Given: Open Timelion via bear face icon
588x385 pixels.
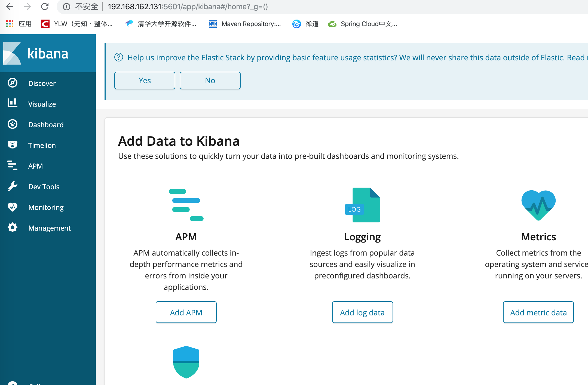Looking at the screenshot, I should [13, 145].
